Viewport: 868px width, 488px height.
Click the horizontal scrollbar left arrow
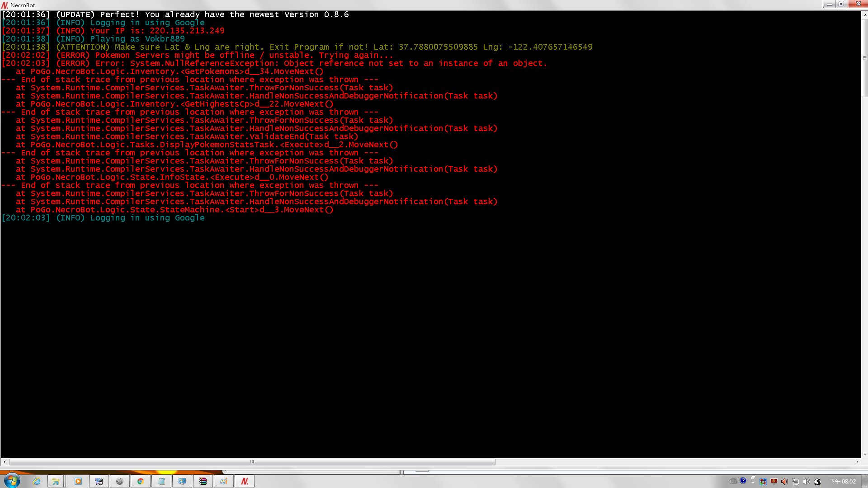coord(4,462)
